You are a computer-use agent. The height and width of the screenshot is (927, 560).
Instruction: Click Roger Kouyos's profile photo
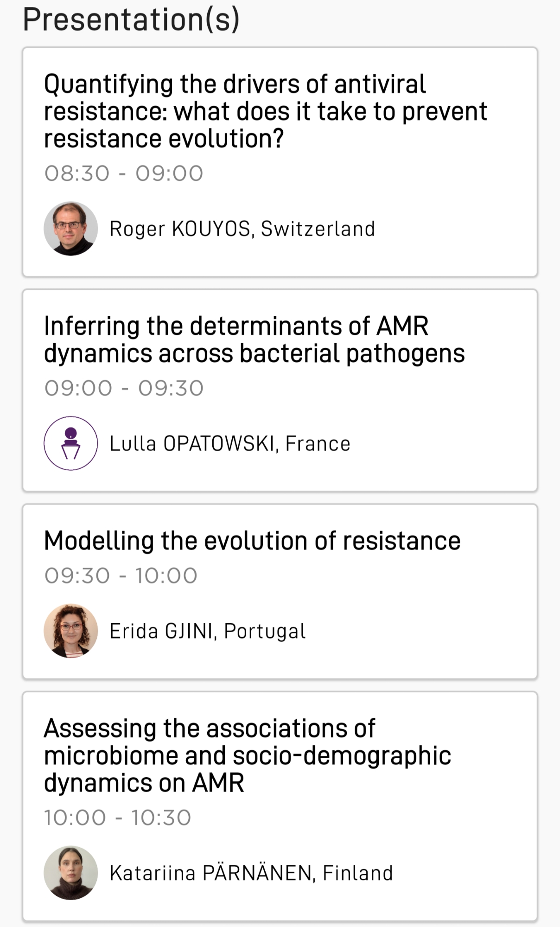pos(71,229)
